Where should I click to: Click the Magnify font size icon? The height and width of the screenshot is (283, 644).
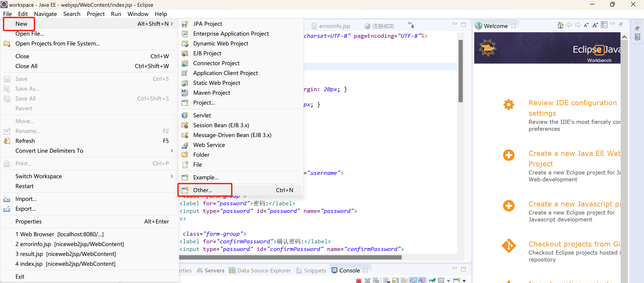(595, 25)
